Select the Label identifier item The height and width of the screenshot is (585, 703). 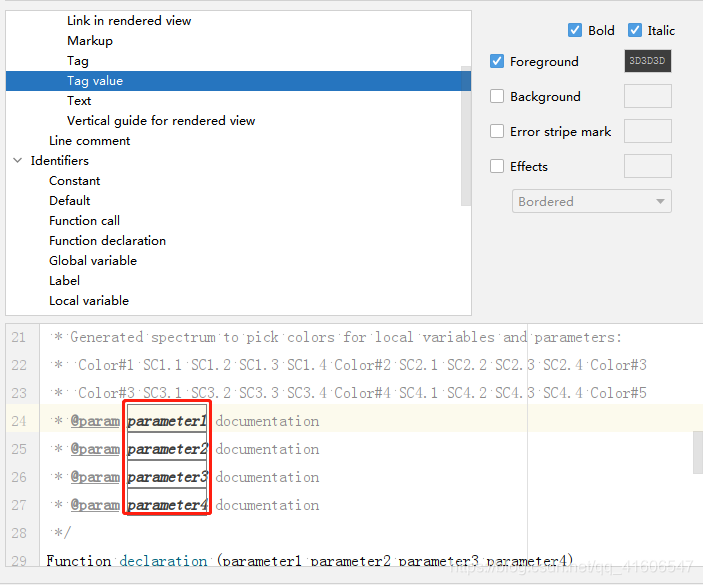[64, 281]
